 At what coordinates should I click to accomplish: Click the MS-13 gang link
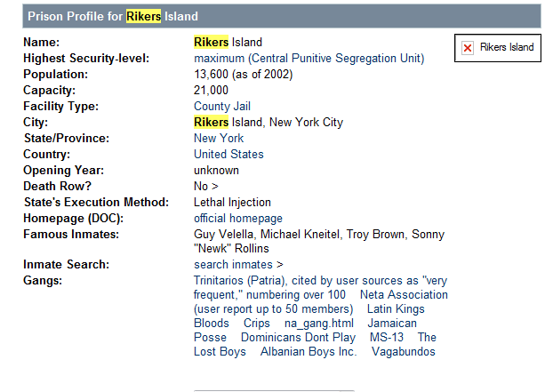pos(387,338)
